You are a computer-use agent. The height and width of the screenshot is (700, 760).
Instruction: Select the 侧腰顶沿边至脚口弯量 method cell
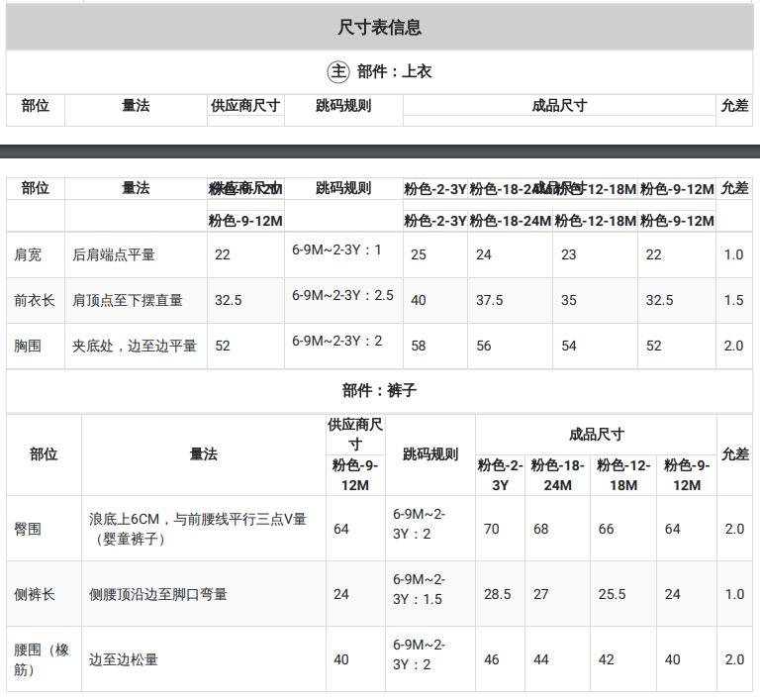point(158,594)
